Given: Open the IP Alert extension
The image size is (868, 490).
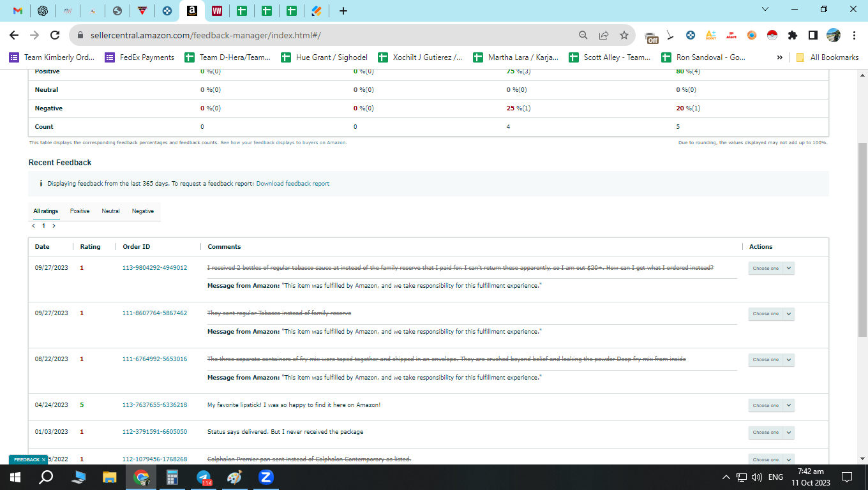Looking at the screenshot, I should point(731,35).
